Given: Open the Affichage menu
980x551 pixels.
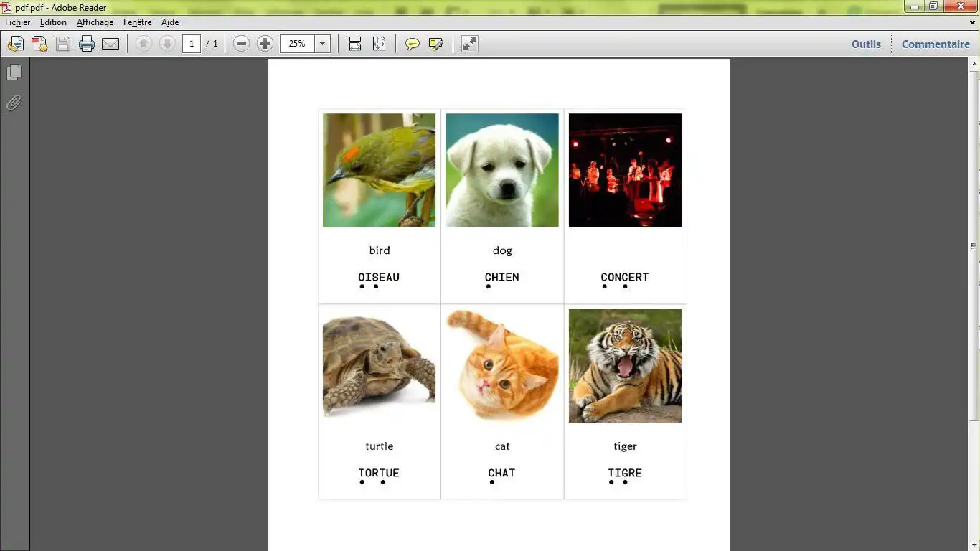Looking at the screenshot, I should pyautogui.click(x=95, y=22).
